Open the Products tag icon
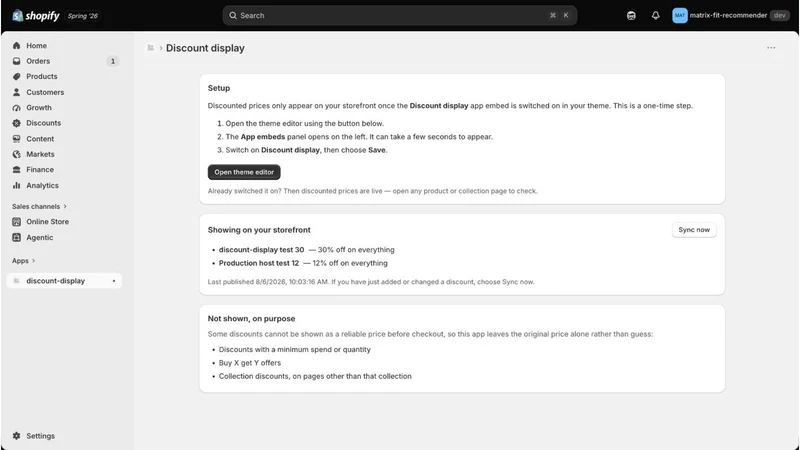Viewport: 800px width, 450px height. pyautogui.click(x=16, y=77)
